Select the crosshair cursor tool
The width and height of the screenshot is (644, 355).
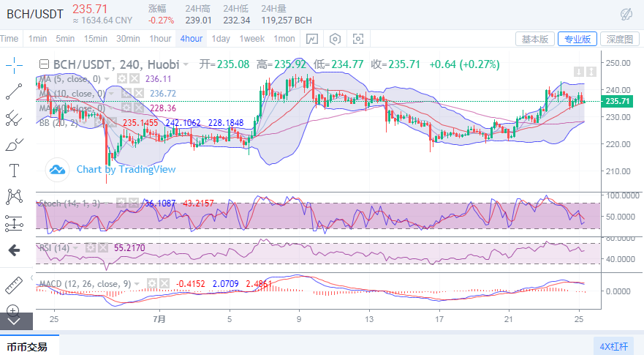14,65
